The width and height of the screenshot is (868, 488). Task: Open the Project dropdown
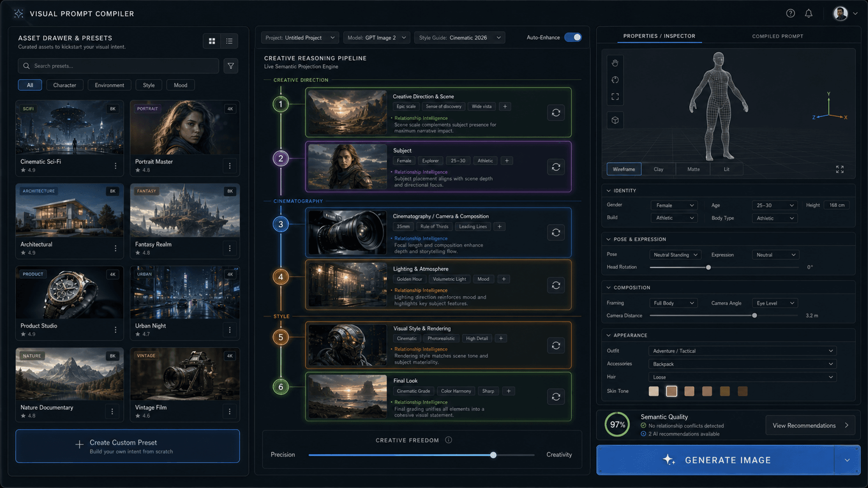[x=300, y=38]
